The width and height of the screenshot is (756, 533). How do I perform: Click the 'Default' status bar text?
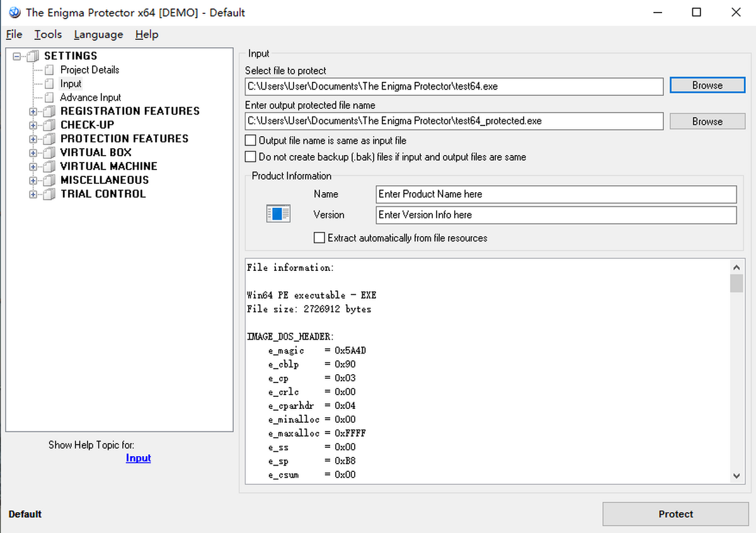pyautogui.click(x=25, y=514)
